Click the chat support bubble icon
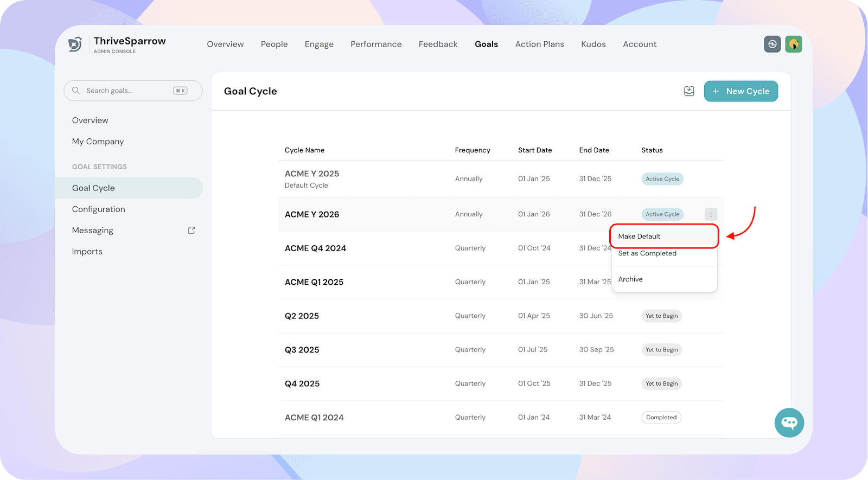The width and height of the screenshot is (868, 480). pos(789,423)
